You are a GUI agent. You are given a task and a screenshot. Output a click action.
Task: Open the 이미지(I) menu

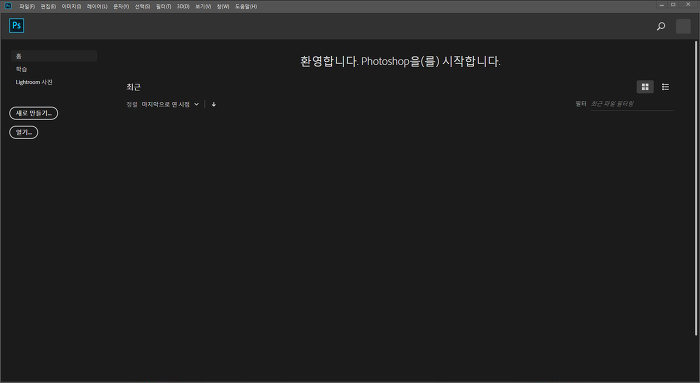tap(71, 7)
